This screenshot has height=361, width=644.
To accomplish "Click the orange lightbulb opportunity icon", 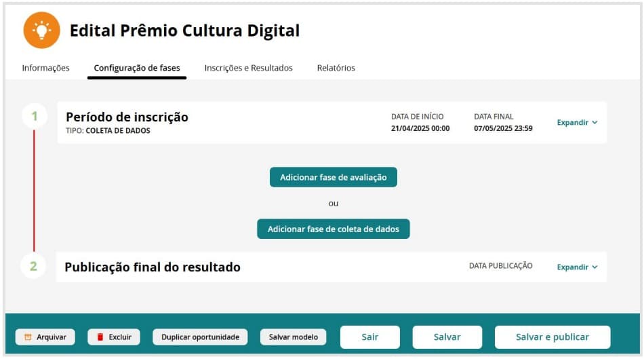I will coord(42,31).
